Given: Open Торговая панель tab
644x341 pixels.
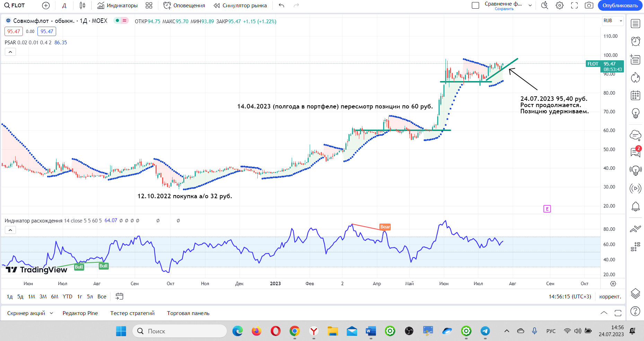Looking at the screenshot, I should [x=188, y=313].
